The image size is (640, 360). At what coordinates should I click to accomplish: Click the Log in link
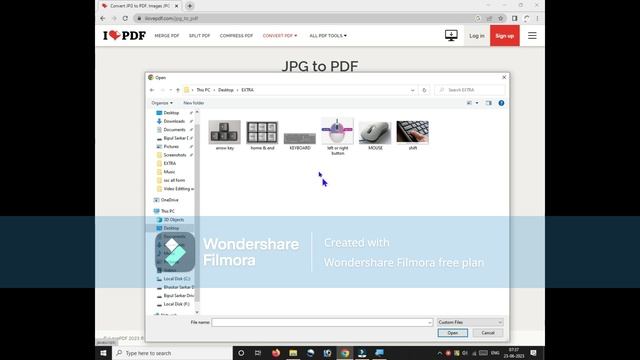[476, 36]
